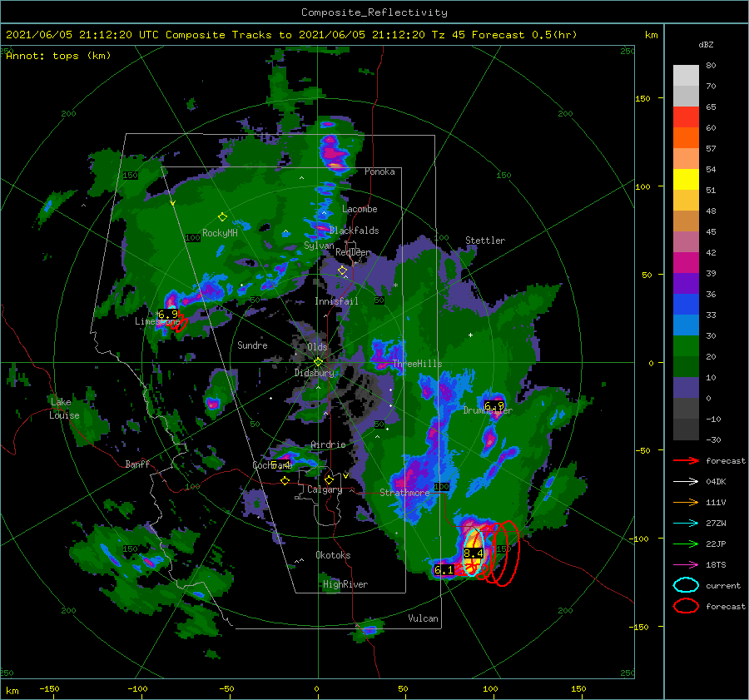Select the 6.8 storm label at Drumheller
Image resolution: width=749 pixels, height=700 pixels.
tap(494, 406)
